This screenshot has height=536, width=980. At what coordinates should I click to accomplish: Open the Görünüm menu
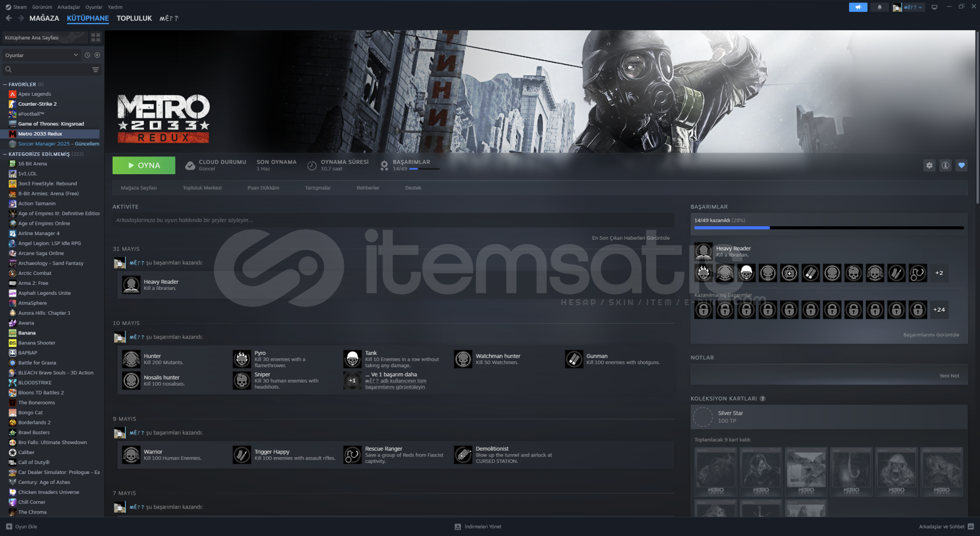(42, 7)
